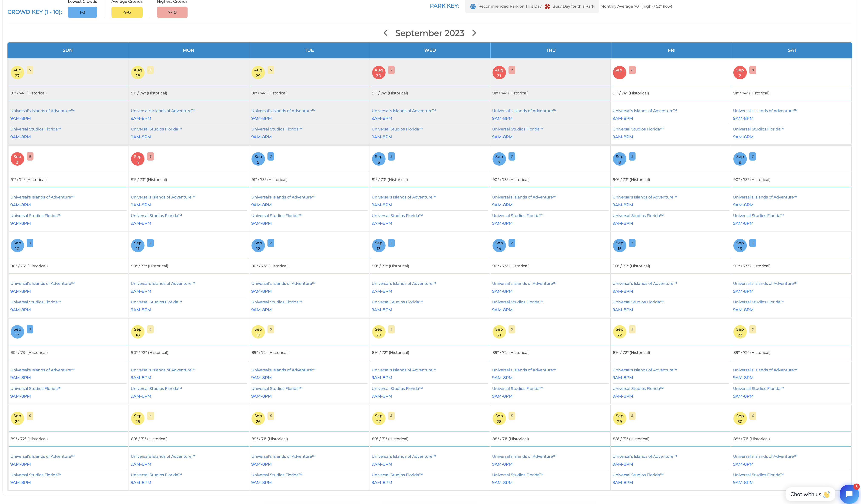
Task: Open Universal Studios Florida link on Sep 15
Action: point(638,302)
